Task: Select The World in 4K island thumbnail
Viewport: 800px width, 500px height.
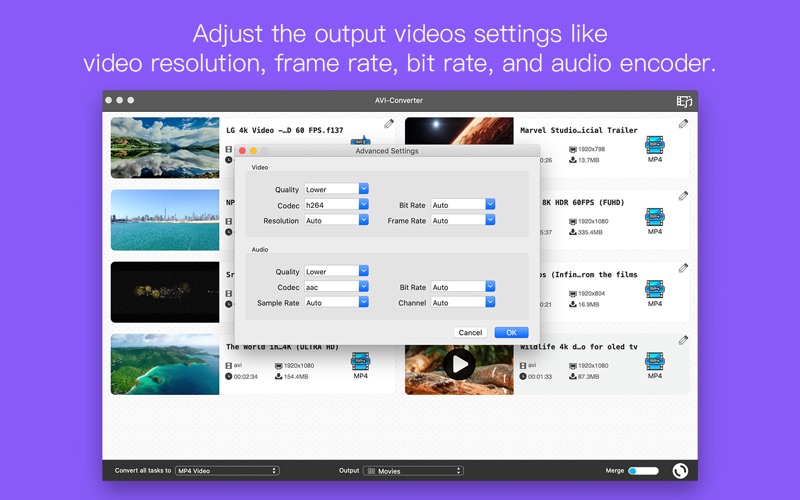Action: [x=165, y=364]
